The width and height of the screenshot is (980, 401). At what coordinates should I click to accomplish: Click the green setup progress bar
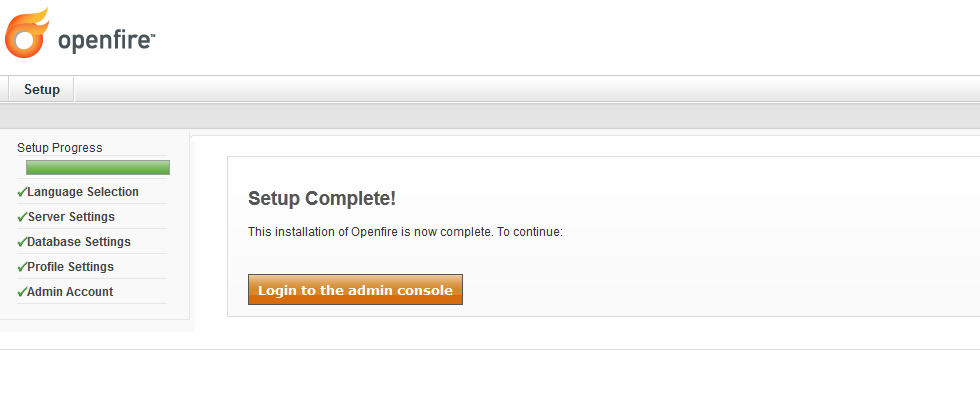coord(98,168)
